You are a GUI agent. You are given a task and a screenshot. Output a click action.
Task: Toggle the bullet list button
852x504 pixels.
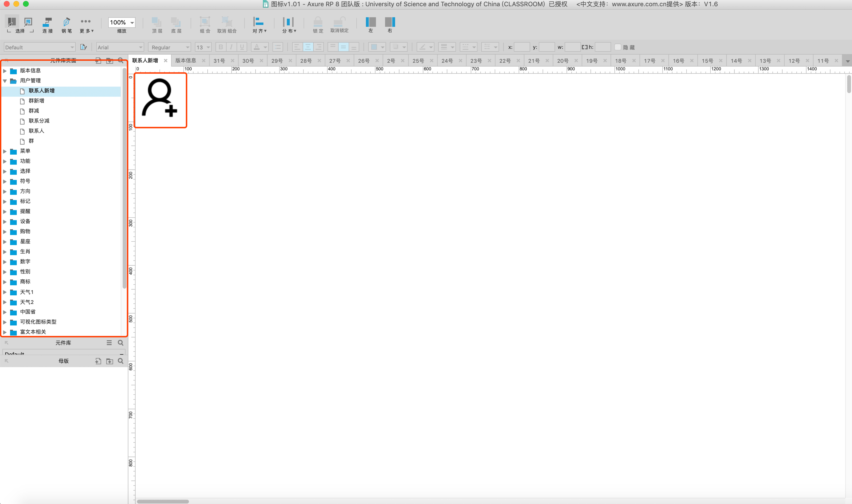[x=277, y=47]
